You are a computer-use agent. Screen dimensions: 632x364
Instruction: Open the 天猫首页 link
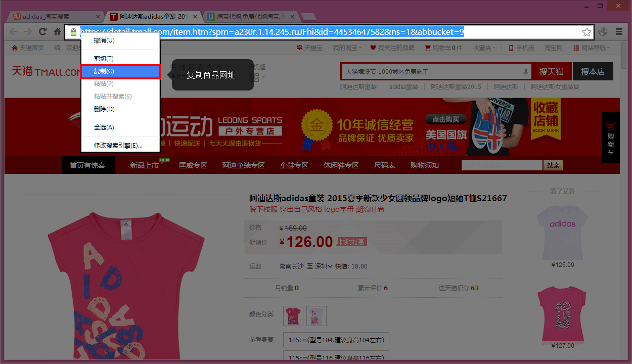[x=28, y=48]
